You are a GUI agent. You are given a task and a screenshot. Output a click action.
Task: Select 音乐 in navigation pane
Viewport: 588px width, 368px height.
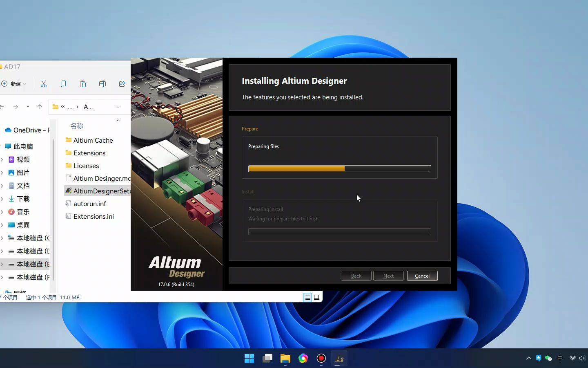19,212
